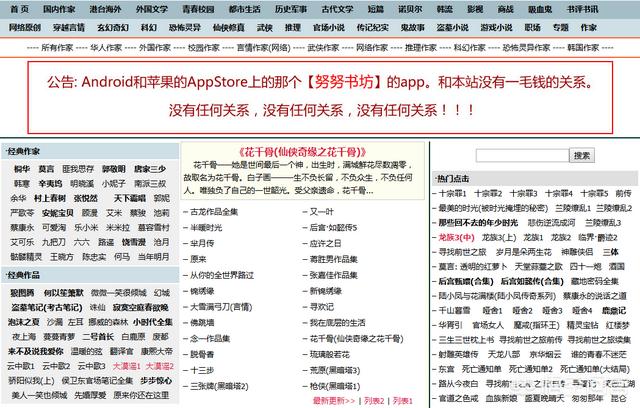Viewport: 640px width, 408px height.
Task: Open 鹿鼎记 in hot clicks
Action: [x=614, y=310]
